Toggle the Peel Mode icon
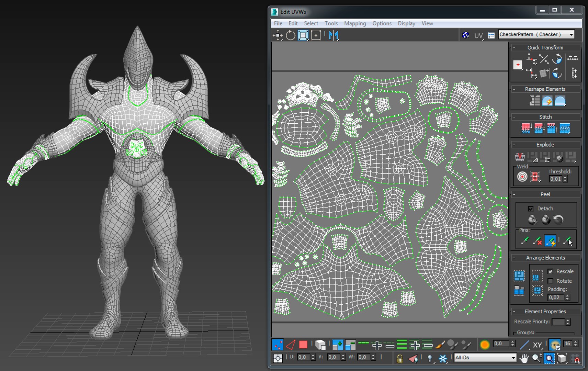588x371 pixels. click(546, 219)
